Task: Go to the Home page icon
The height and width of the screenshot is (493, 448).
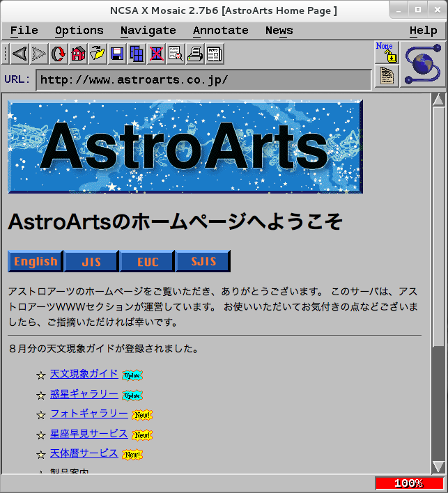Action: click(78, 54)
